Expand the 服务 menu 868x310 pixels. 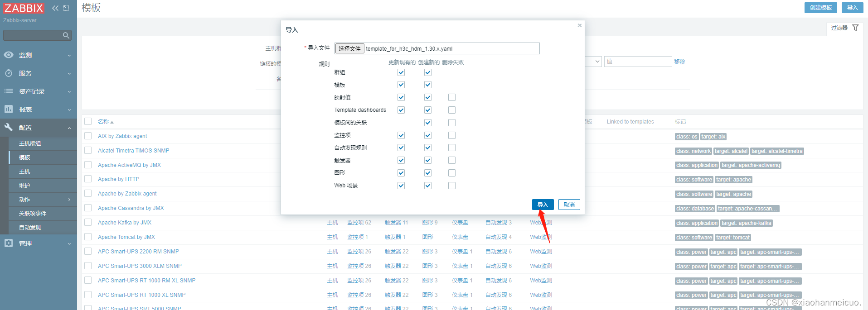(x=69, y=73)
